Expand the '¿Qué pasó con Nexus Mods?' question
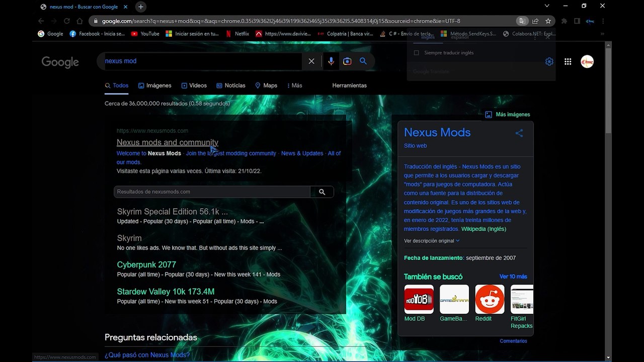644x362 pixels. (x=147, y=355)
